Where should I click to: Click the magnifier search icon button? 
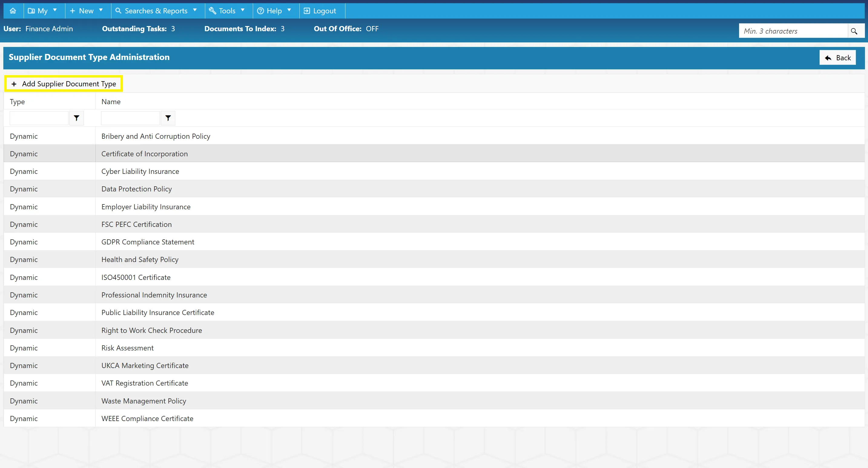[x=854, y=31]
